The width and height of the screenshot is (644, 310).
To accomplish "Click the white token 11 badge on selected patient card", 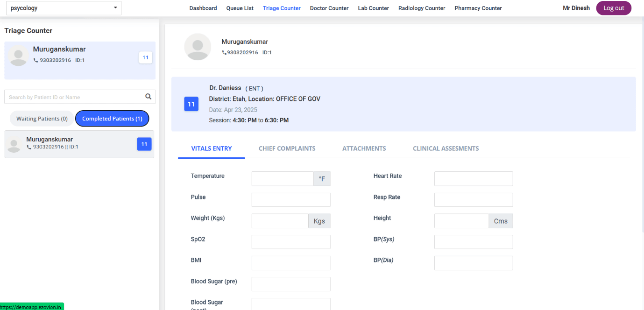I will pos(145,57).
